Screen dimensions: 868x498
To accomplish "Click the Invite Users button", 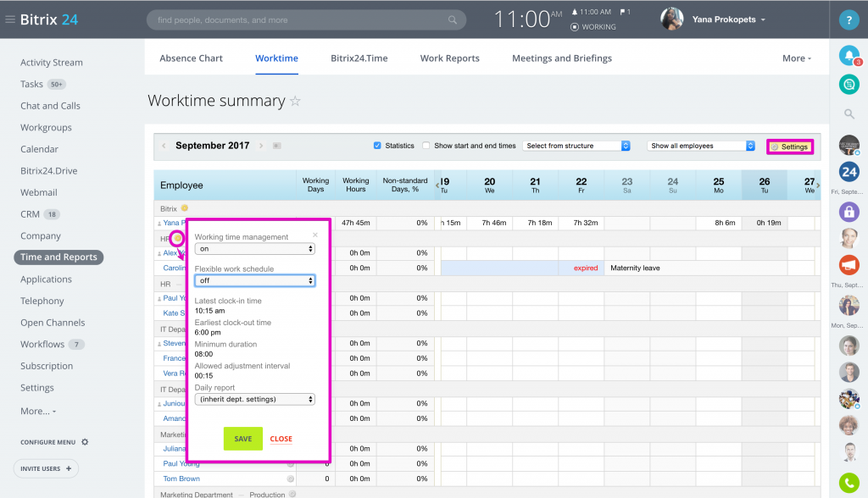I will pyautogui.click(x=46, y=468).
